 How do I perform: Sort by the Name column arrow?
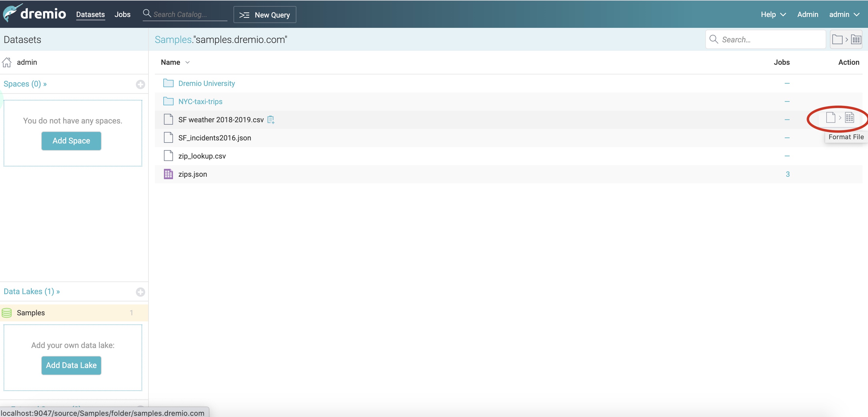click(x=188, y=62)
